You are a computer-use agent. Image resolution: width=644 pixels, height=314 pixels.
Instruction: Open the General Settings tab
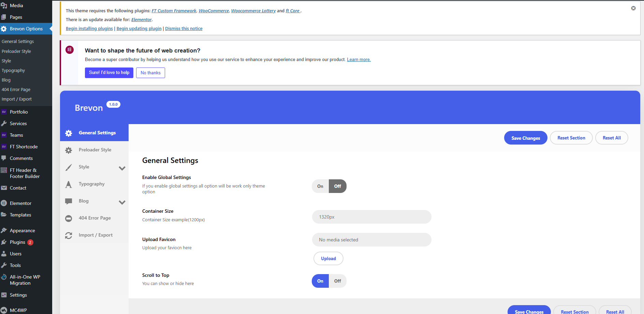pos(97,133)
